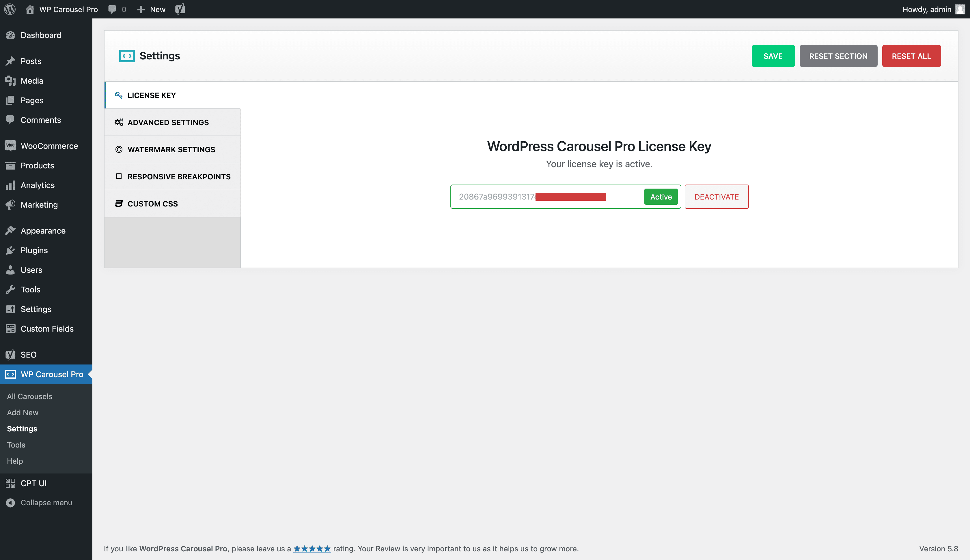Screen dimensions: 970x560
Task: Select Add New under WP Carousel Pro
Action: point(23,412)
